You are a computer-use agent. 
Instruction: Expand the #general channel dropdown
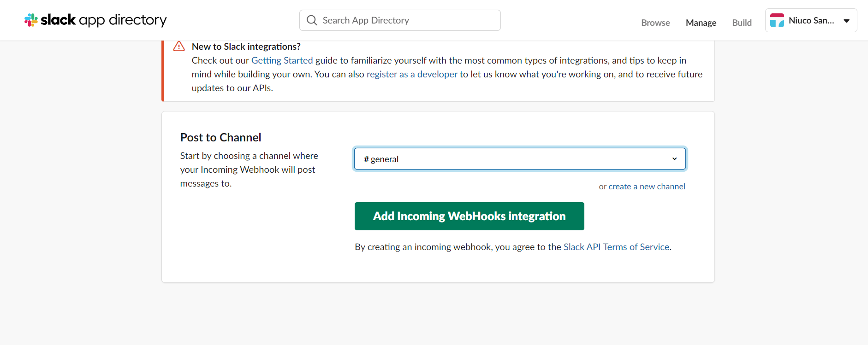coord(520,159)
